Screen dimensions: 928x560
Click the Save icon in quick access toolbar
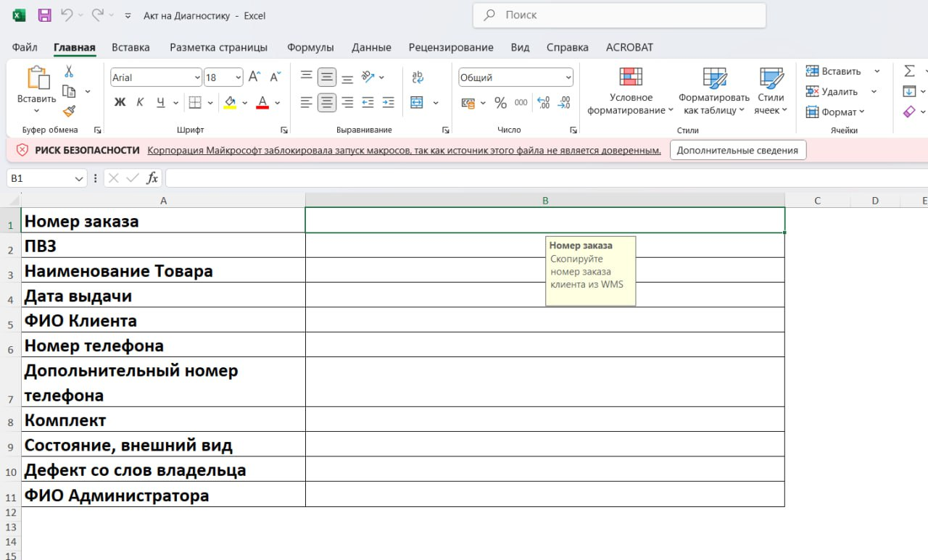(x=44, y=15)
